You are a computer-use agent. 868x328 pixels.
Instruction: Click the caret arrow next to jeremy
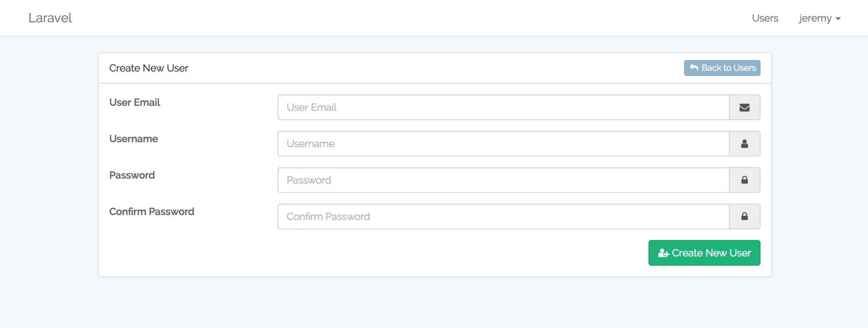tap(838, 19)
